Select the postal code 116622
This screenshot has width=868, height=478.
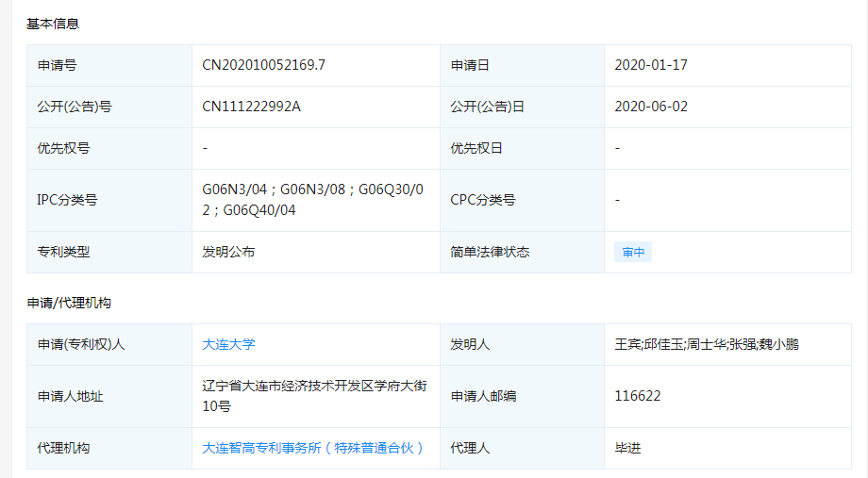(638, 396)
